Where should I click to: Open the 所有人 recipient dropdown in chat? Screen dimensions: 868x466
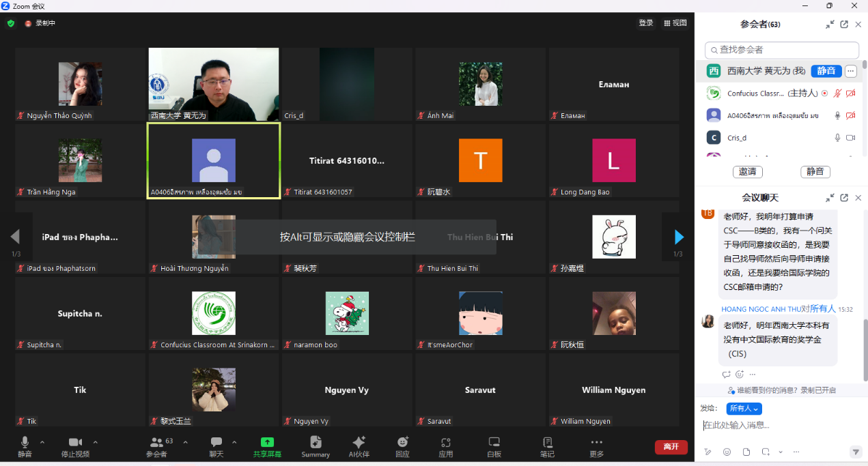click(x=744, y=408)
